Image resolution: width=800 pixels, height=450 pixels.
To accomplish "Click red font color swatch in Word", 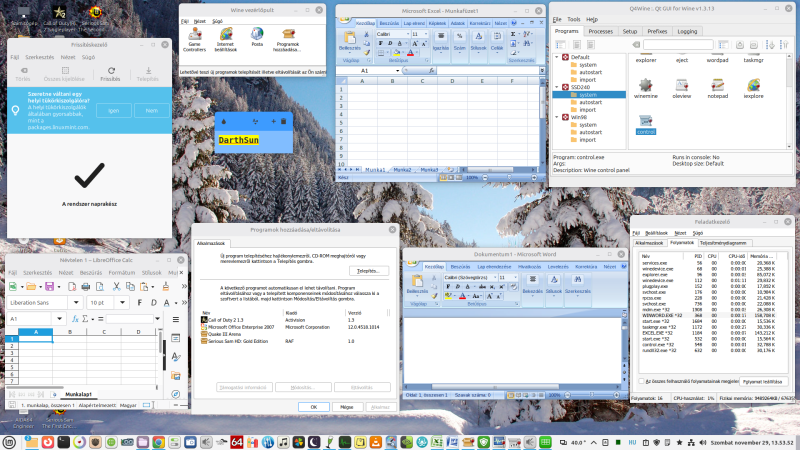I will tap(462, 296).
